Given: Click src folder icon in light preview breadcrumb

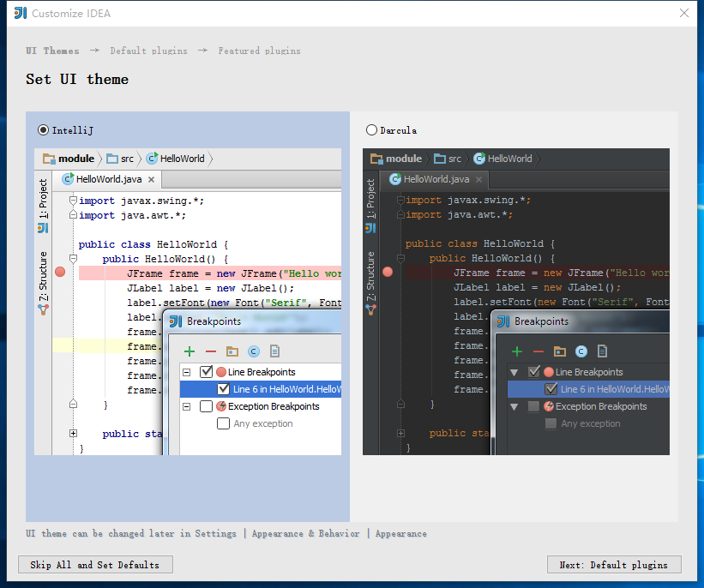Looking at the screenshot, I should [112, 159].
